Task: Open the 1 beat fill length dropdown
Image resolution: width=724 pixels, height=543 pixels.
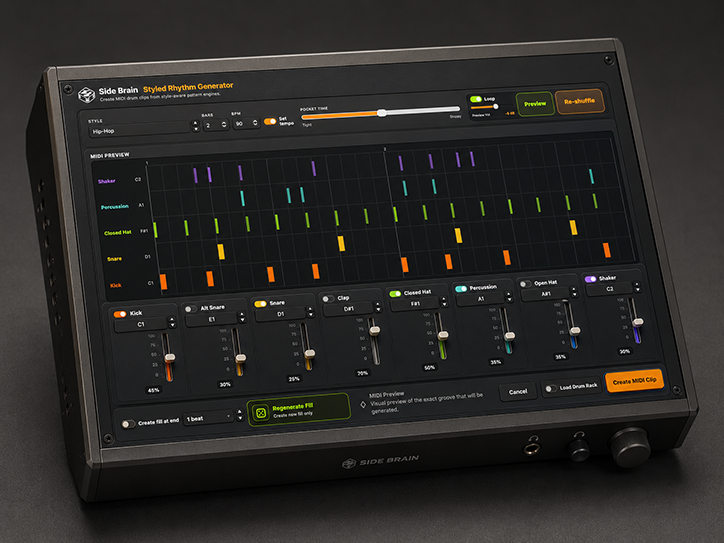Action: [208, 418]
